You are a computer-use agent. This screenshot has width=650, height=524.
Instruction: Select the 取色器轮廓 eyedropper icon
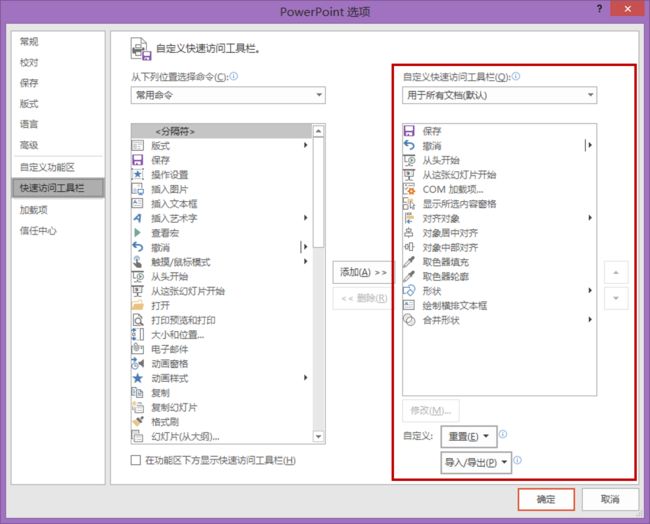[409, 276]
